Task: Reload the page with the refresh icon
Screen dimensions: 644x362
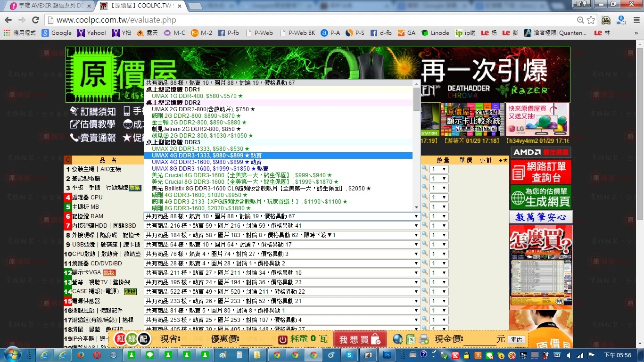Action: pyautogui.click(x=35, y=20)
